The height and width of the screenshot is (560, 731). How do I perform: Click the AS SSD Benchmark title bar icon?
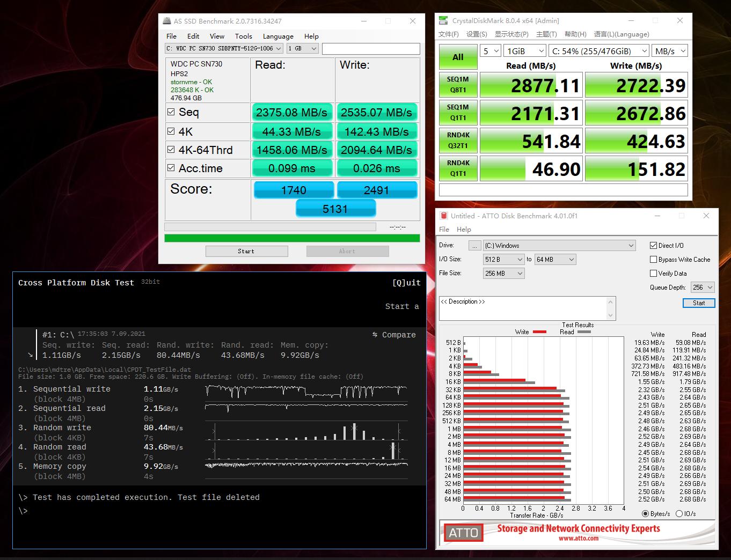coord(166,21)
